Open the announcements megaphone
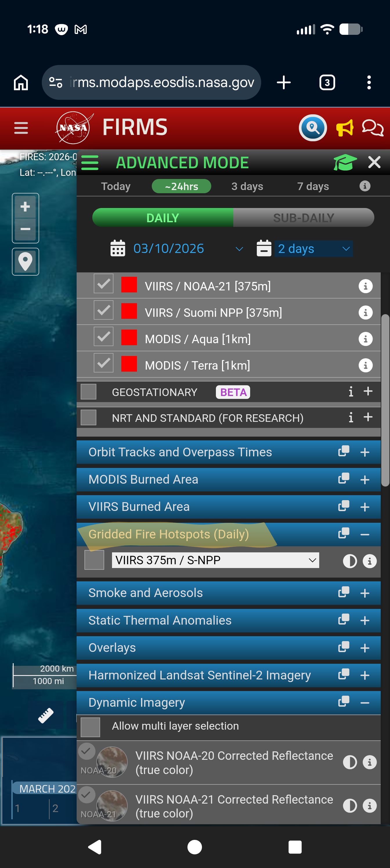 [345, 128]
